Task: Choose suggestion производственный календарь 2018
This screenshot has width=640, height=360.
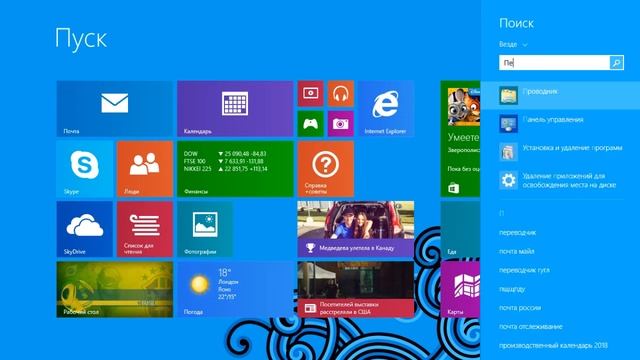Action: click(x=553, y=345)
